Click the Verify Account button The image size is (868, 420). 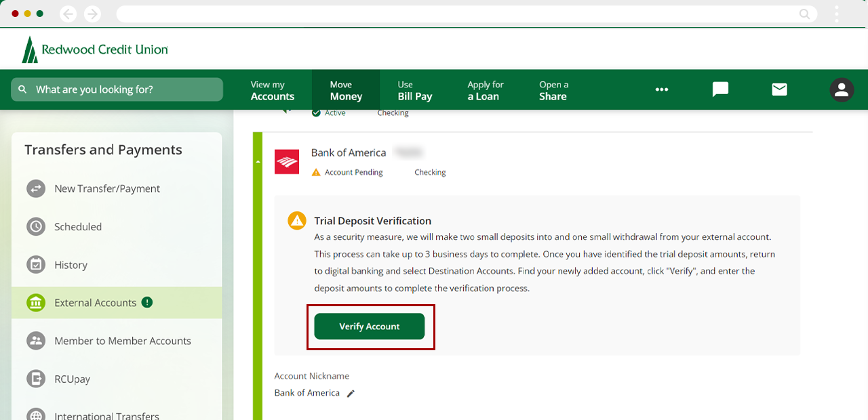(370, 327)
